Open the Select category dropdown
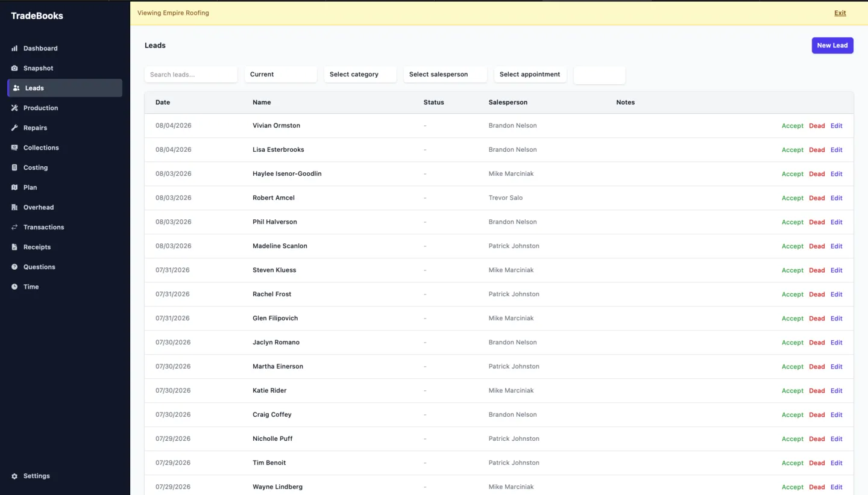This screenshot has width=868, height=495. [360, 75]
